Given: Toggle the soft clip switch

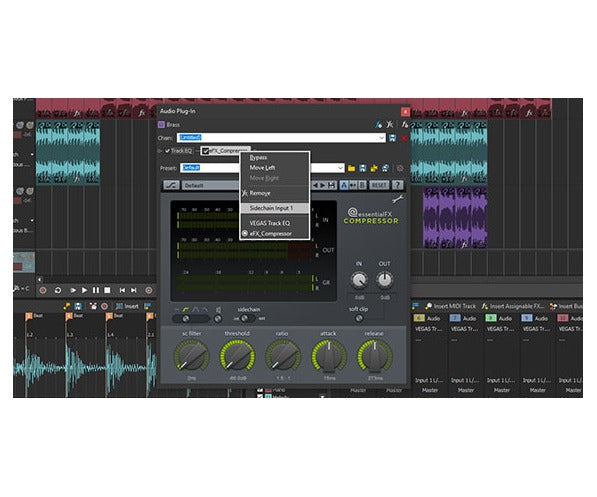Looking at the screenshot, I should point(359,318).
